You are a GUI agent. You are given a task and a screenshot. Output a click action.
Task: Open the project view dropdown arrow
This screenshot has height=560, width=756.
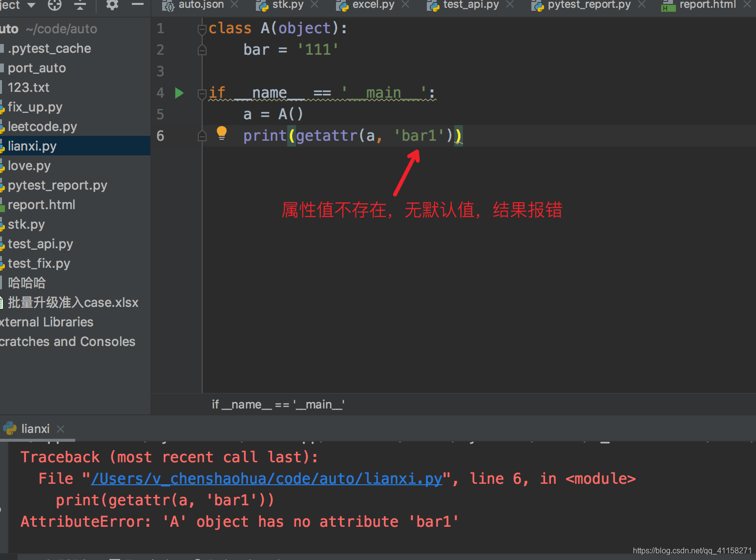[31, 5]
